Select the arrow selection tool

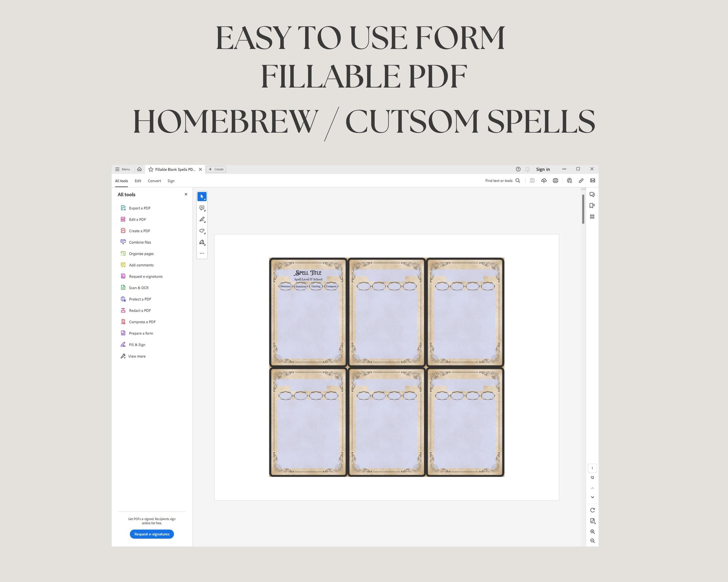point(202,197)
